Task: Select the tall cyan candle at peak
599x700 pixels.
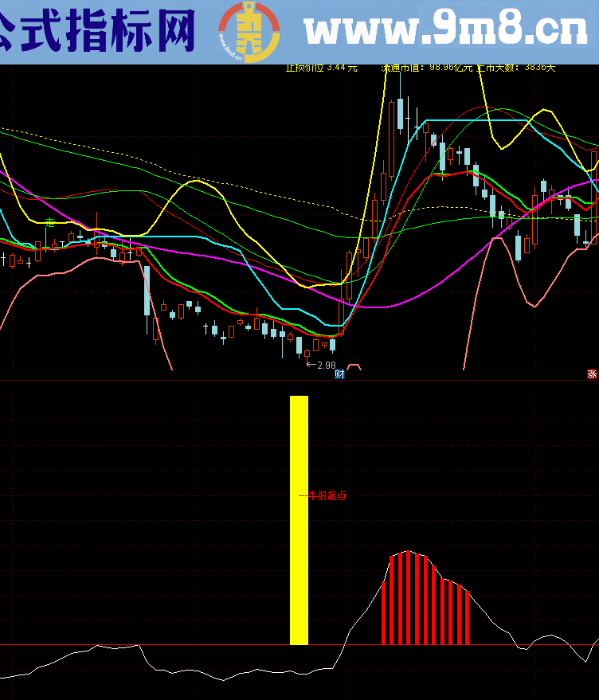Action: [x=401, y=113]
